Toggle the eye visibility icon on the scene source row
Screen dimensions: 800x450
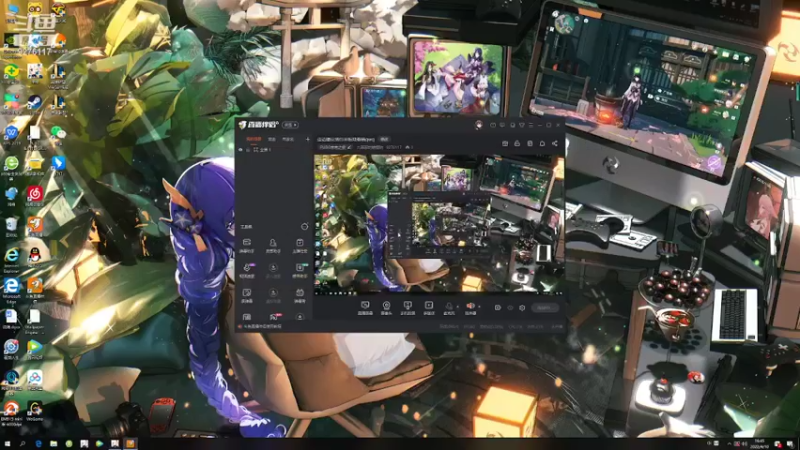point(241,150)
